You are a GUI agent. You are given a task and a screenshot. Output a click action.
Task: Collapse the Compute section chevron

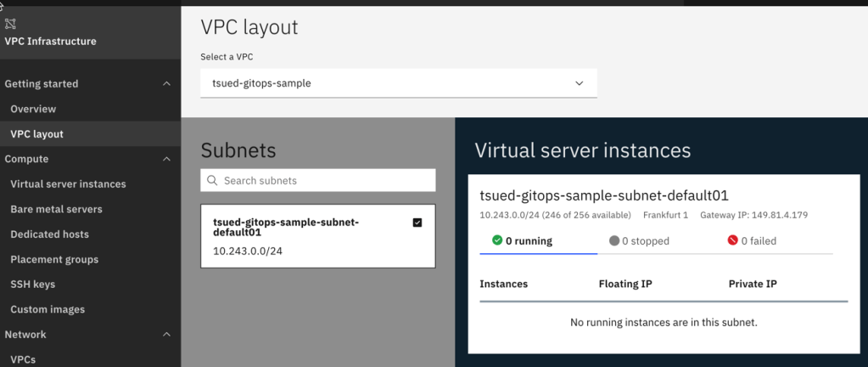[x=166, y=159]
